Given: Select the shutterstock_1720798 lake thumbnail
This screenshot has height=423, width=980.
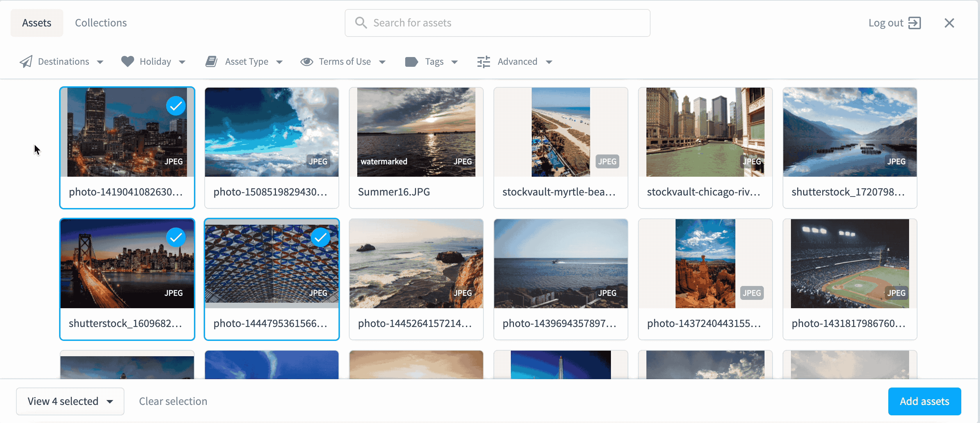Looking at the screenshot, I should [x=850, y=132].
